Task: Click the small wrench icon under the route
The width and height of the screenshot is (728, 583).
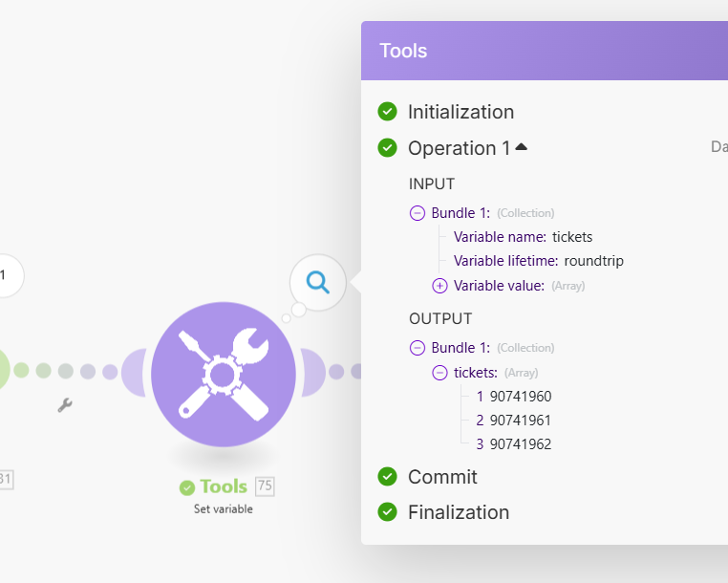Action: coord(65,405)
